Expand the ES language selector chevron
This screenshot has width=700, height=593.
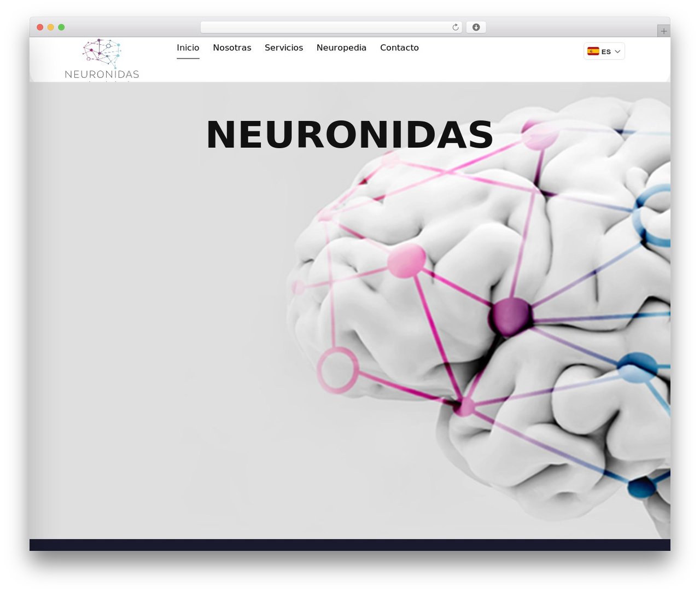coord(617,51)
